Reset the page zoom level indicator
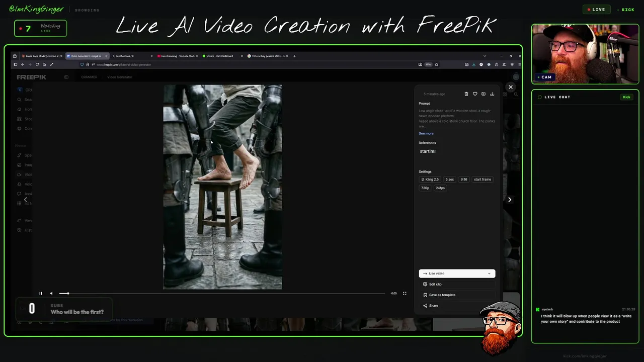644x362 pixels. 428,64
